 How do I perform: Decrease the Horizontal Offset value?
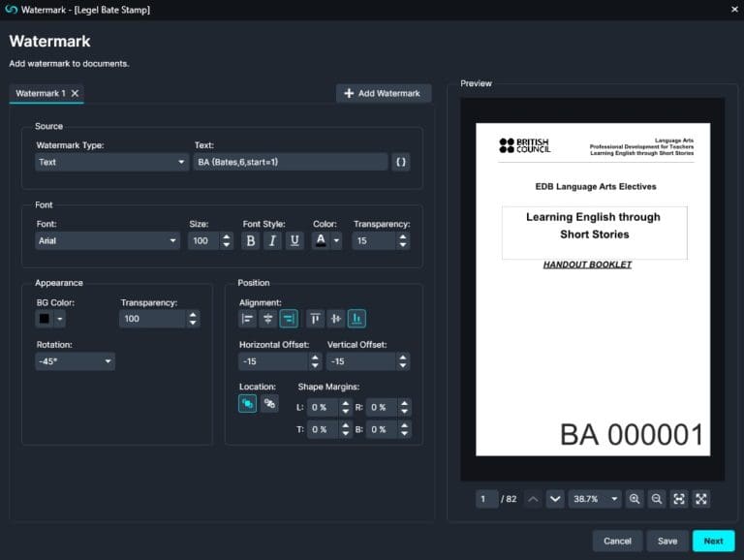coord(315,366)
